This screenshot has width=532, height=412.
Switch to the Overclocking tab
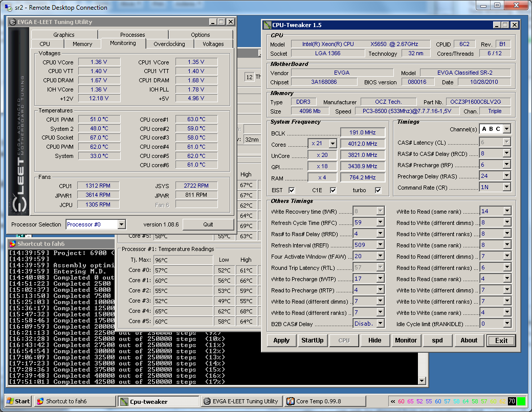tap(169, 44)
